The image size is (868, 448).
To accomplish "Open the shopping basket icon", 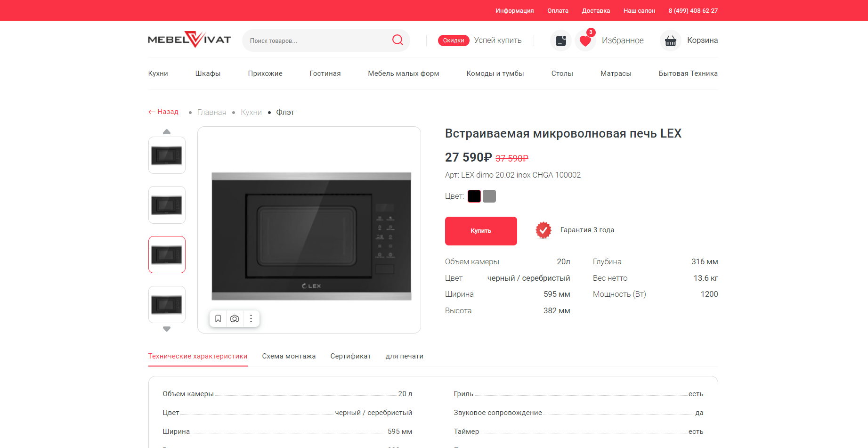I will pyautogui.click(x=671, y=41).
